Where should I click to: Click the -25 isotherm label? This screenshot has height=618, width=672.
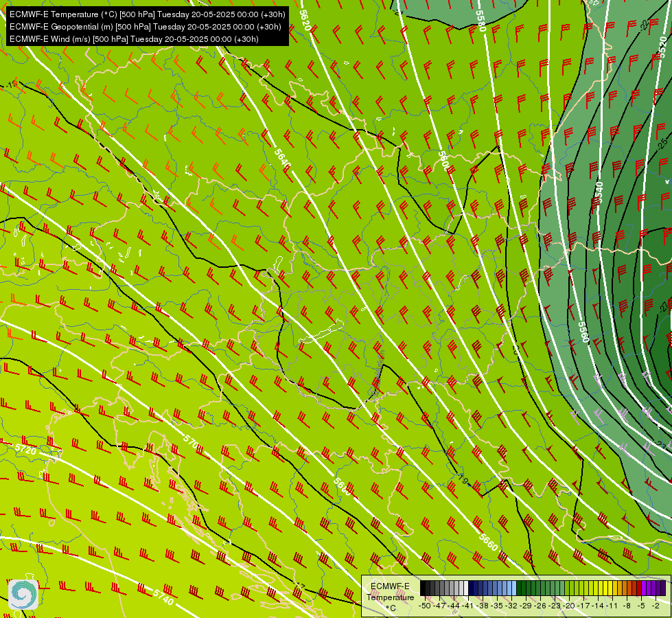(663, 144)
